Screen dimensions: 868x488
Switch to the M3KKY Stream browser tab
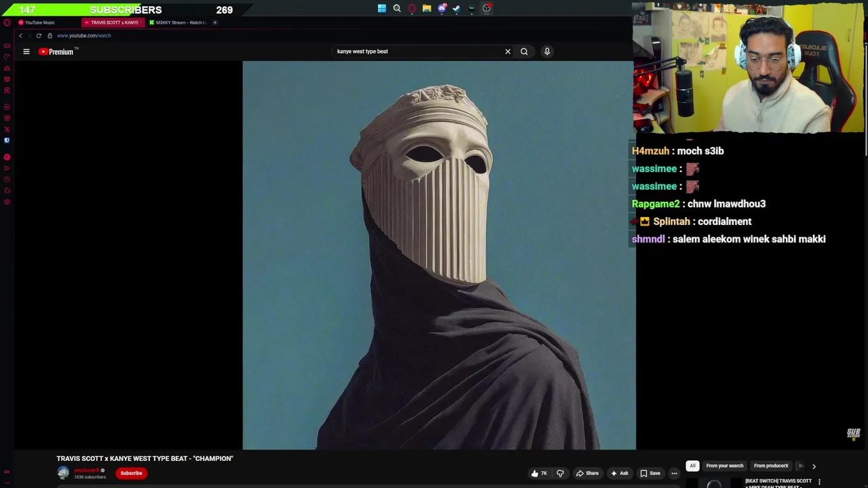pos(178,22)
